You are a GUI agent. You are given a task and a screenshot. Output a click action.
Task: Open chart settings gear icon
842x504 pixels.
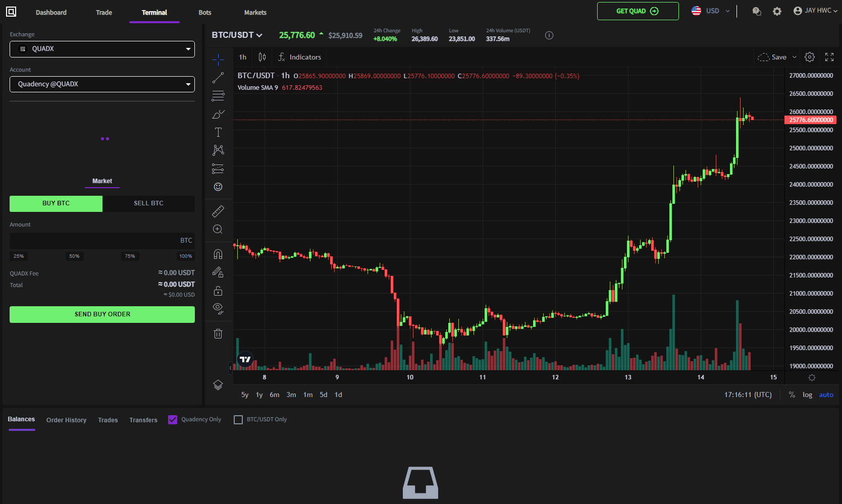(810, 57)
